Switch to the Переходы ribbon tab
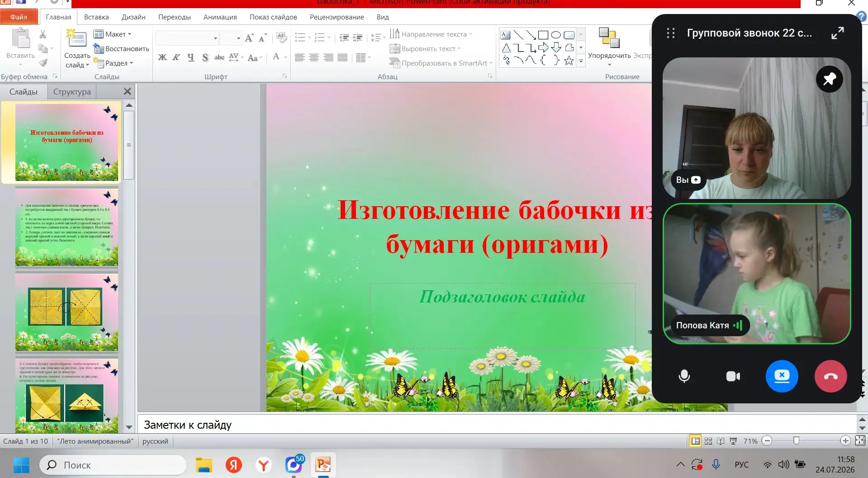The height and width of the screenshot is (478, 868). click(x=175, y=17)
